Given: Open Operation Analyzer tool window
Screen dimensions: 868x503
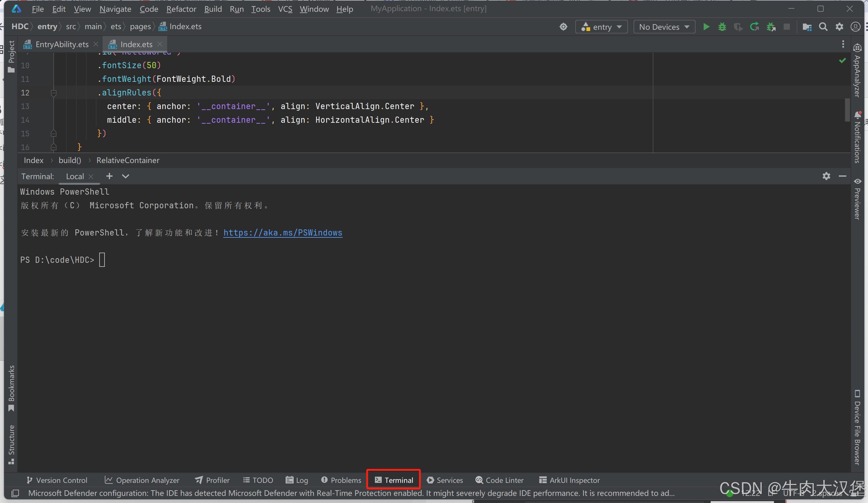Looking at the screenshot, I should [142, 480].
